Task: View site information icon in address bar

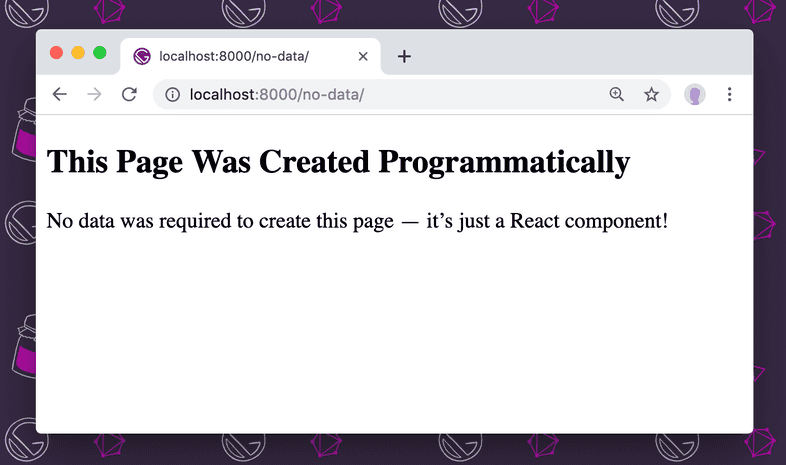Action: coord(172,94)
